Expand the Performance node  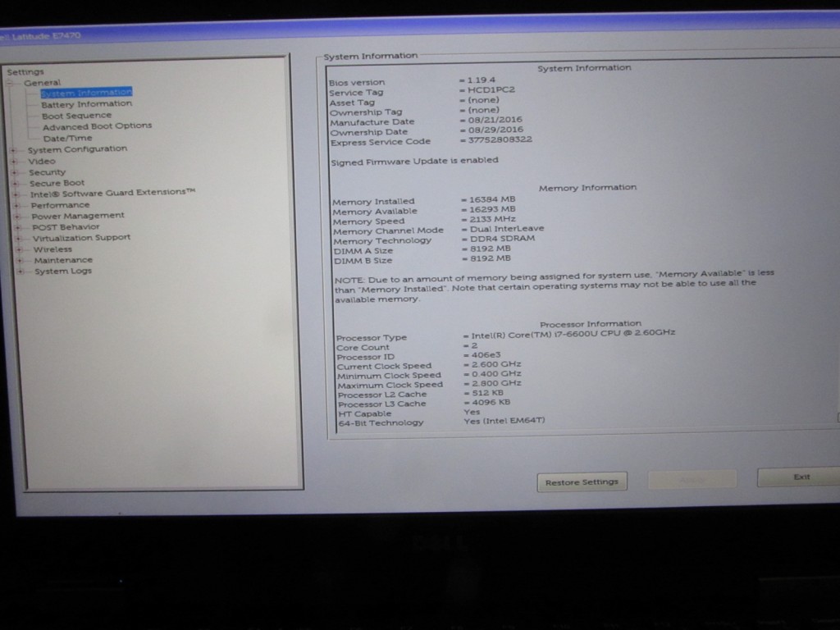[x=16, y=205]
